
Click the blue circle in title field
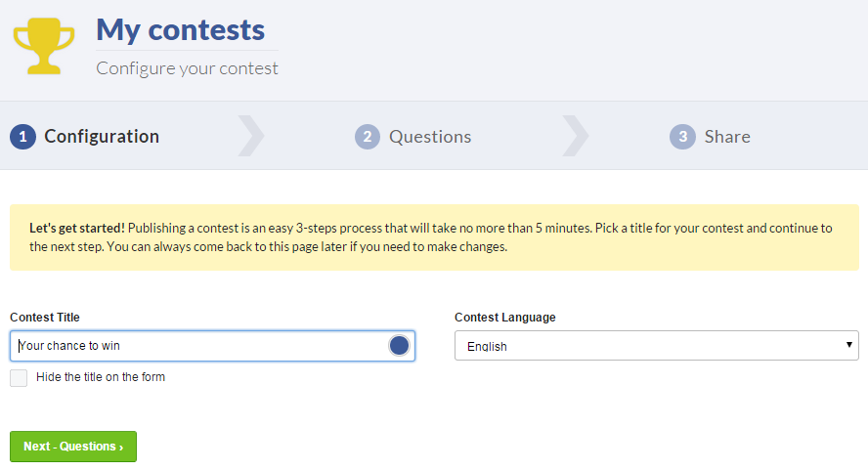click(399, 346)
